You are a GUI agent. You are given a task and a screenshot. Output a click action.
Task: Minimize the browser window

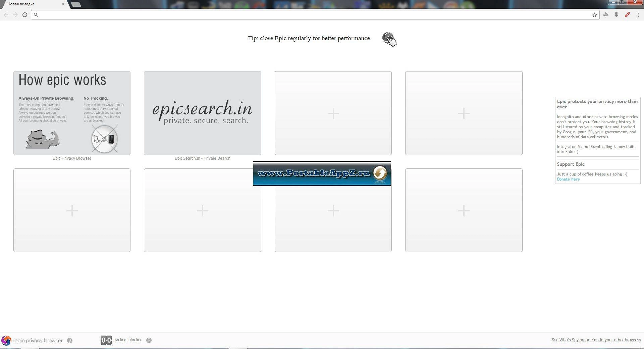tap(613, 2)
